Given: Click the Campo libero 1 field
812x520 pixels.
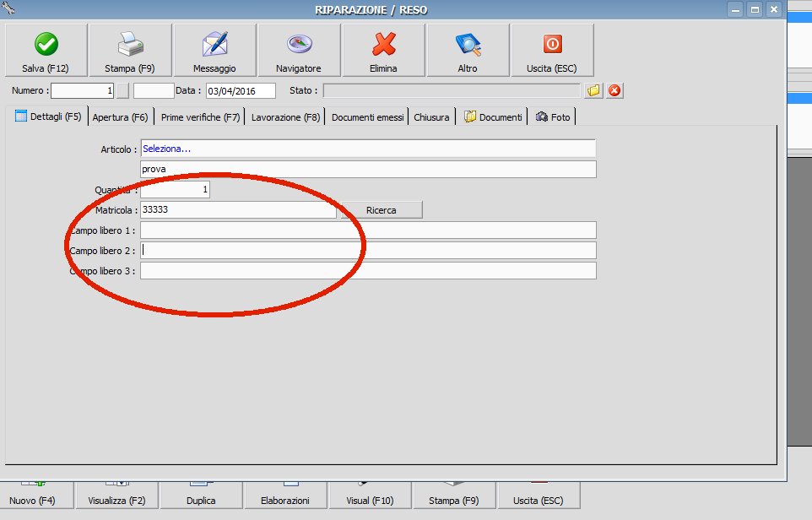Looking at the screenshot, I should coord(368,230).
